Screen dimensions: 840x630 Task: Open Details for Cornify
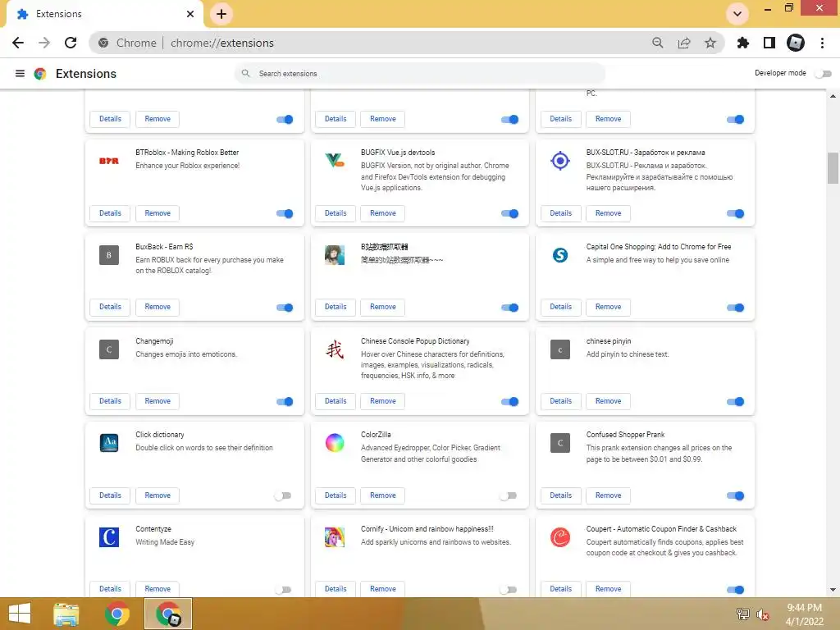pyautogui.click(x=336, y=589)
